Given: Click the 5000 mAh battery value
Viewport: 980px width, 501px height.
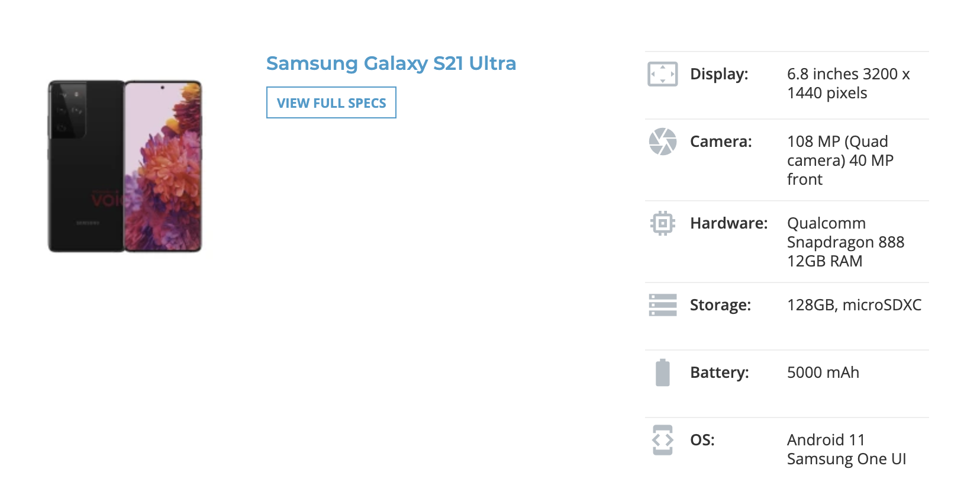Looking at the screenshot, I should click(823, 372).
